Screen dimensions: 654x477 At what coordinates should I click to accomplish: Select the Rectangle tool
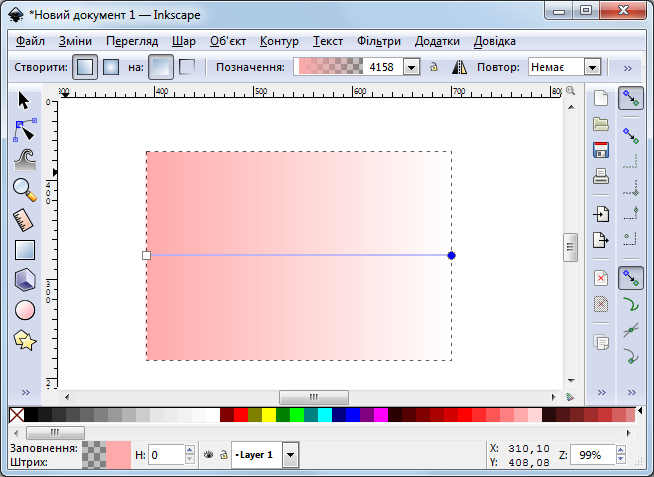25,250
